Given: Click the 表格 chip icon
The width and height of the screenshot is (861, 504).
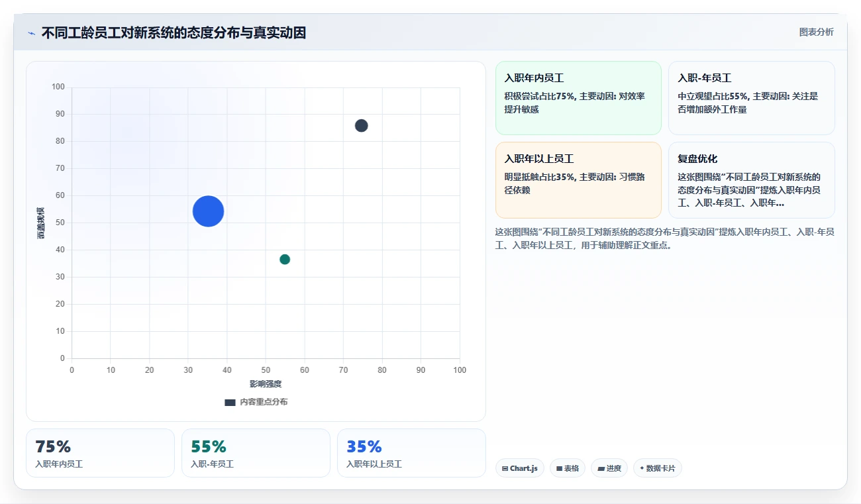Looking at the screenshot, I should 559,468.
